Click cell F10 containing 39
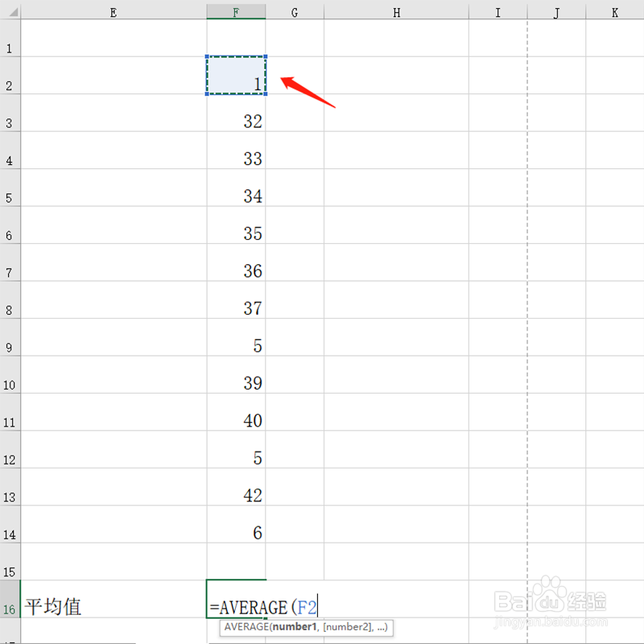The height and width of the screenshot is (644, 644). click(x=236, y=374)
